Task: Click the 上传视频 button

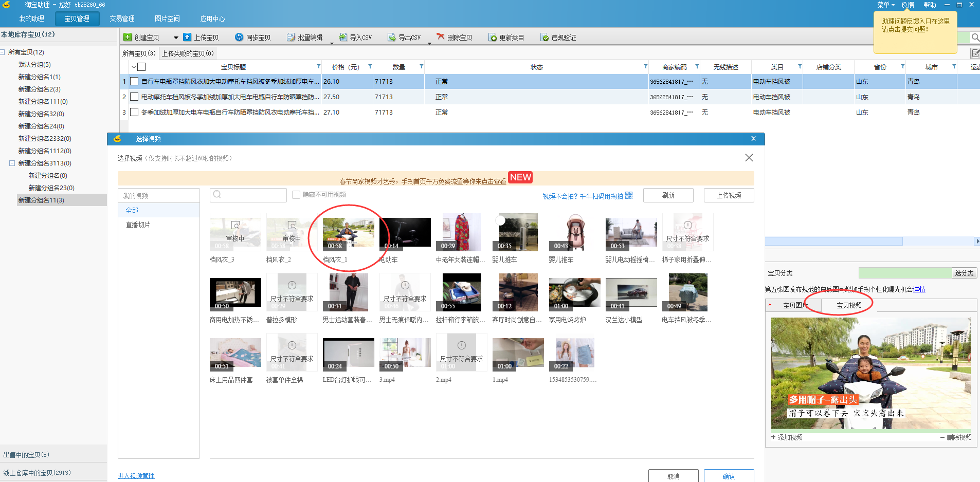Action: click(729, 195)
